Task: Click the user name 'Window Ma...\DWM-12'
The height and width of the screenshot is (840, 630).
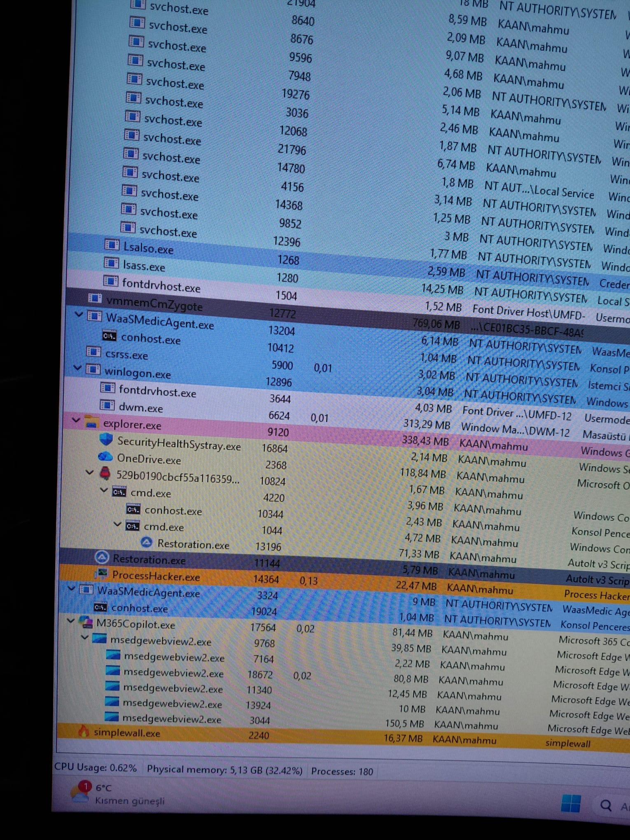Action: tap(516, 430)
